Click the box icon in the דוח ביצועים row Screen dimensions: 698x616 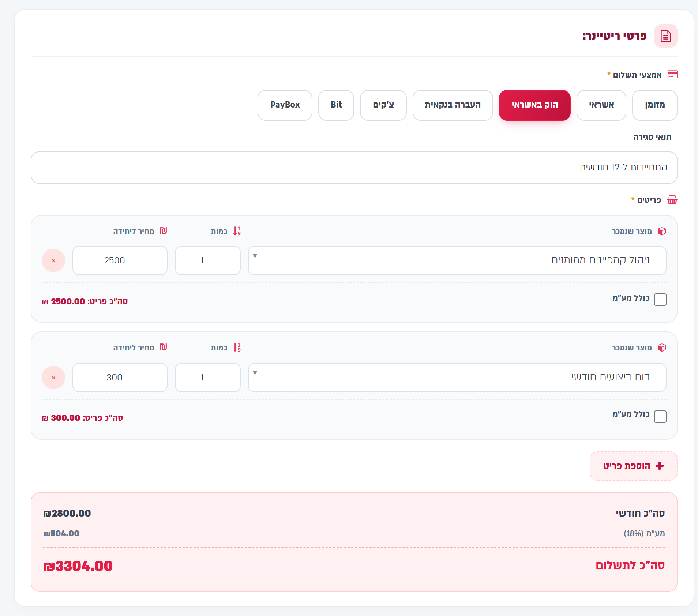[x=662, y=348]
